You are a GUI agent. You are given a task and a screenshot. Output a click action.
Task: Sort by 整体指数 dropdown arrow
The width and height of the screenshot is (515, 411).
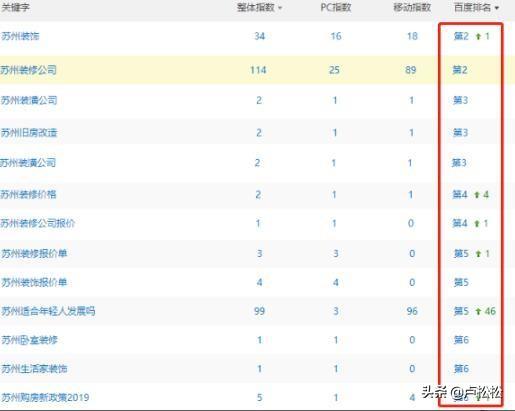(280, 8)
